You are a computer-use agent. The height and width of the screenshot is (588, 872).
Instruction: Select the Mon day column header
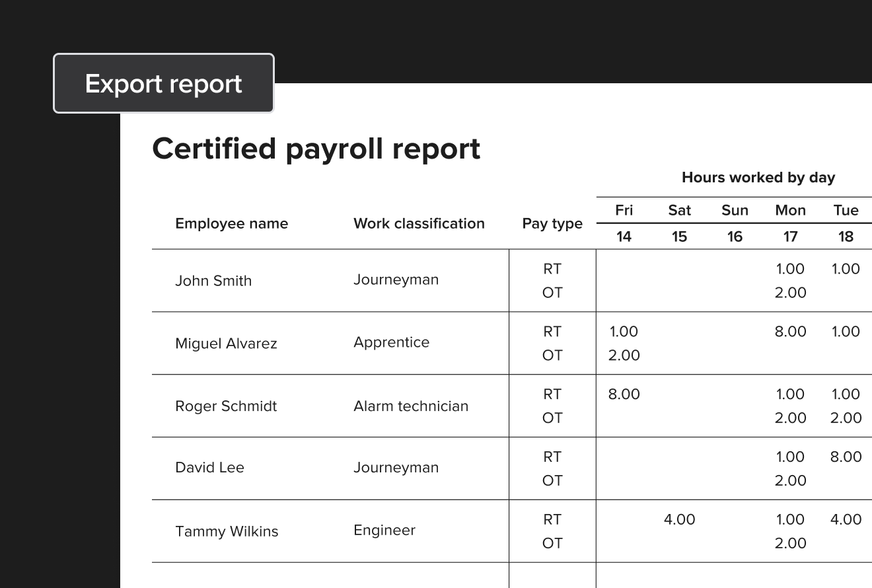tap(790, 210)
